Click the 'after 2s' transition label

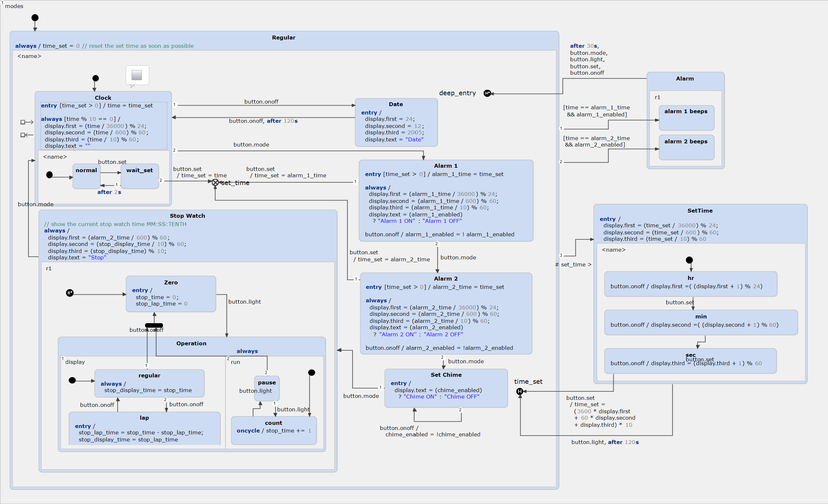point(109,192)
